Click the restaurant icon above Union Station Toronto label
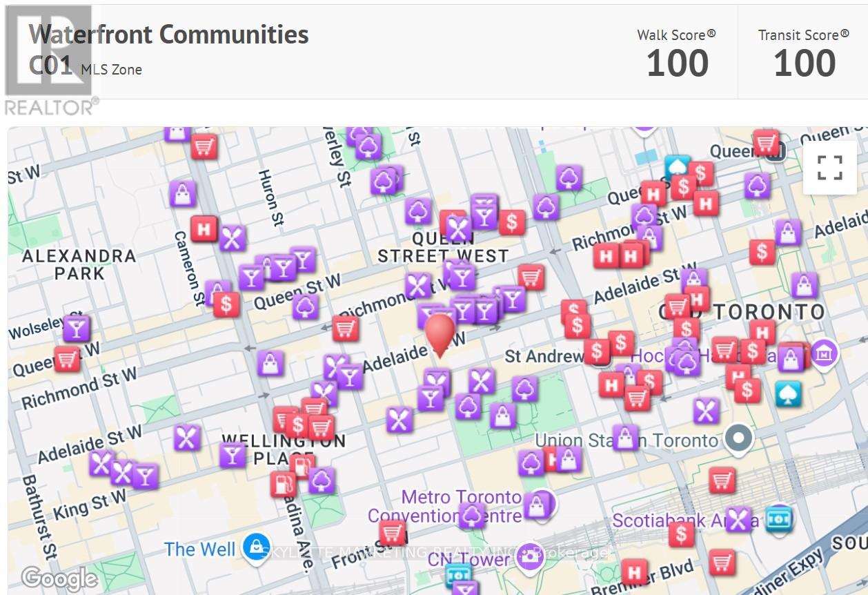 pyautogui.click(x=705, y=411)
